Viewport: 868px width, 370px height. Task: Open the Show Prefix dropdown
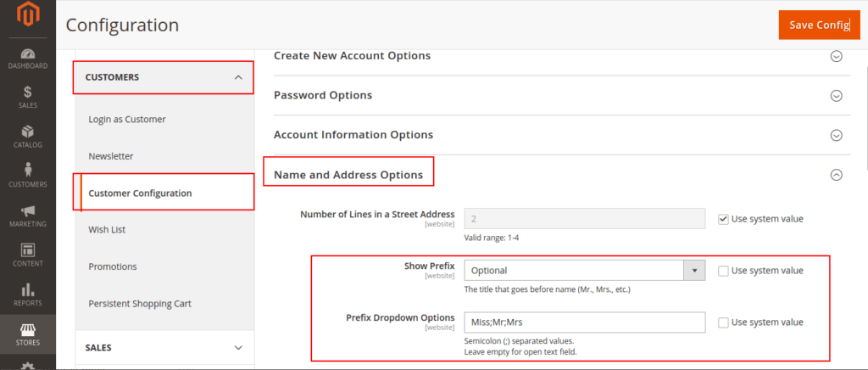click(583, 271)
